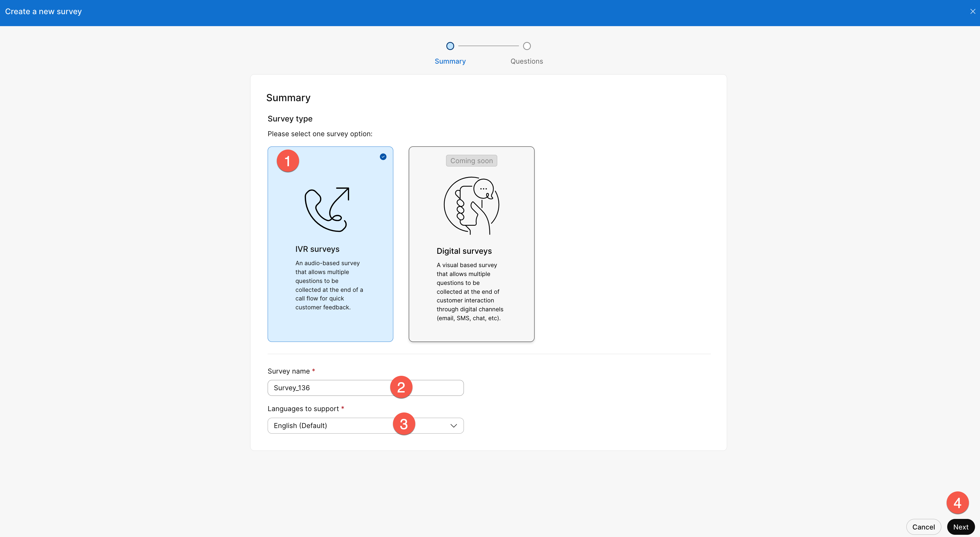Go to the Questions step label

[526, 61]
